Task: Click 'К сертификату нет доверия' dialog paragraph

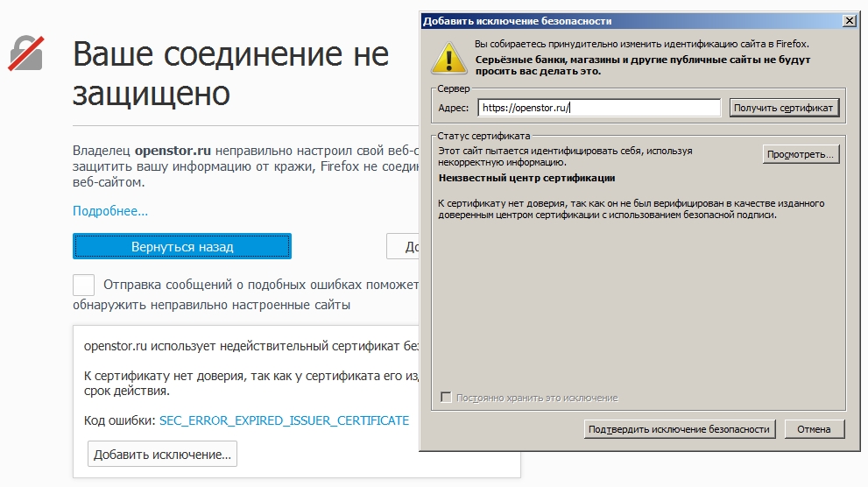Action: [x=631, y=209]
